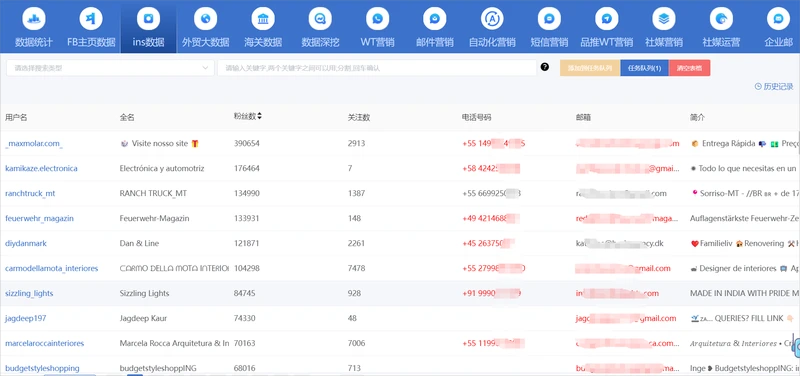Viewport: 800px width, 376px height.
Task: Open the 品推WT营销 icon
Action: (x=607, y=19)
